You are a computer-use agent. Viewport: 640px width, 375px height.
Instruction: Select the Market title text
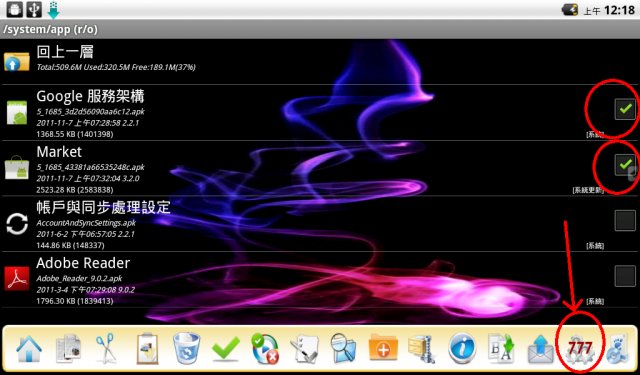pos(59,152)
